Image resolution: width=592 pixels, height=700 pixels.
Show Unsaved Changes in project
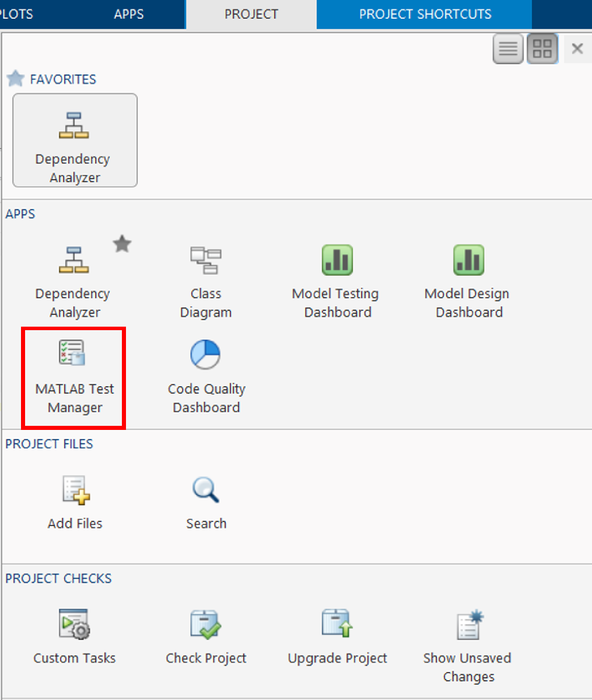(468, 642)
